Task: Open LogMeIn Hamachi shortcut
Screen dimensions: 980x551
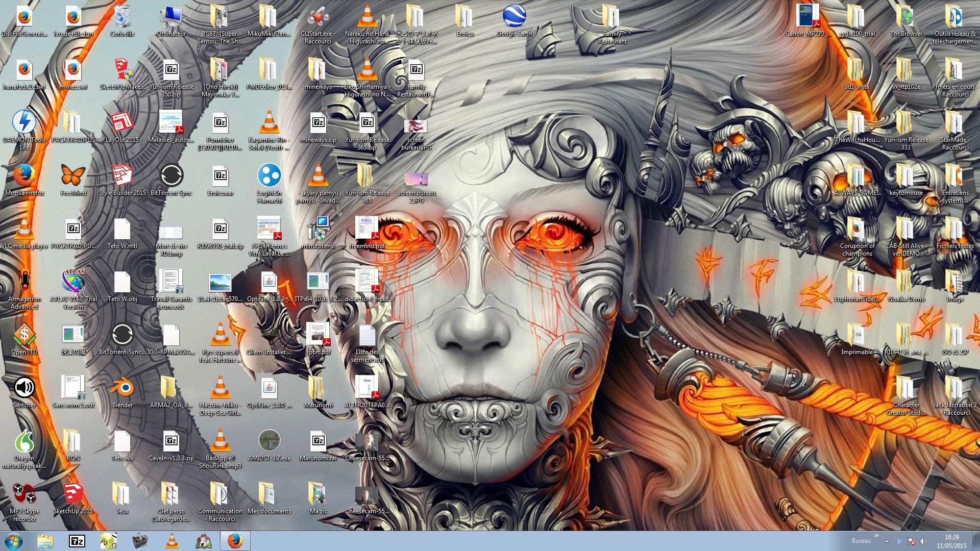Action: (x=269, y=183)
